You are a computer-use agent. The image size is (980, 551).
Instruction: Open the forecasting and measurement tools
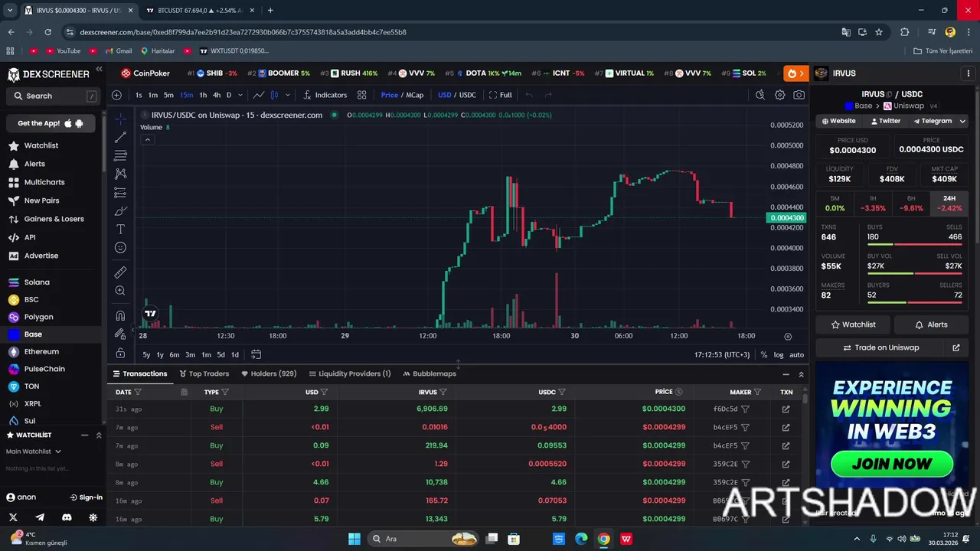[x=120, y=192]
